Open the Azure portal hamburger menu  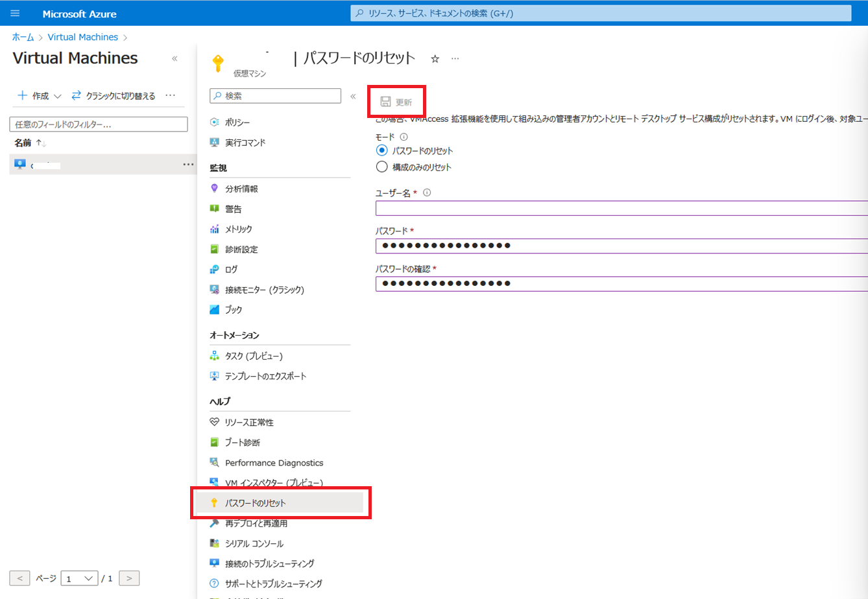15,13
